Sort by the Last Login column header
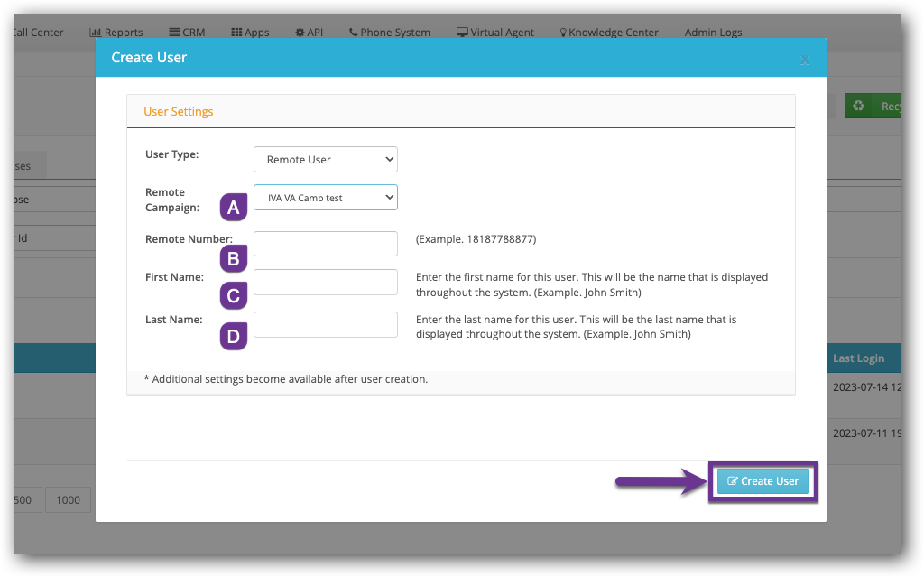 [x=858, y=358]
